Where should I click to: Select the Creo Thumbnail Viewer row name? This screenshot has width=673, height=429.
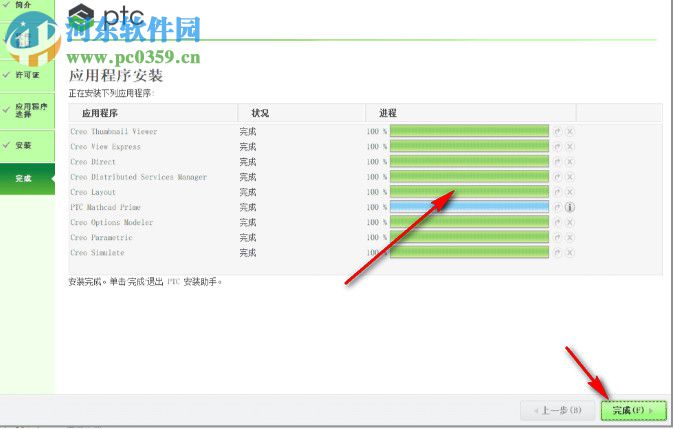point(114,132)
